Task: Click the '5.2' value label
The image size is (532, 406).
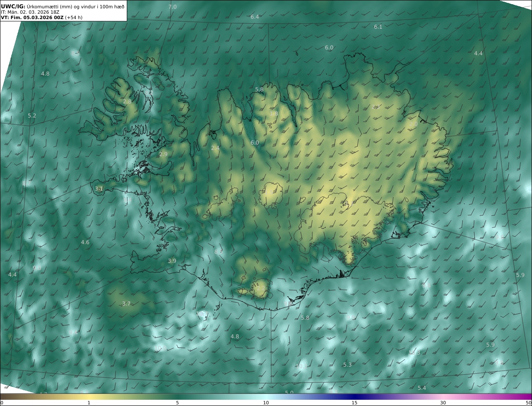Action: pyautogui.click(x=32, y=115)
